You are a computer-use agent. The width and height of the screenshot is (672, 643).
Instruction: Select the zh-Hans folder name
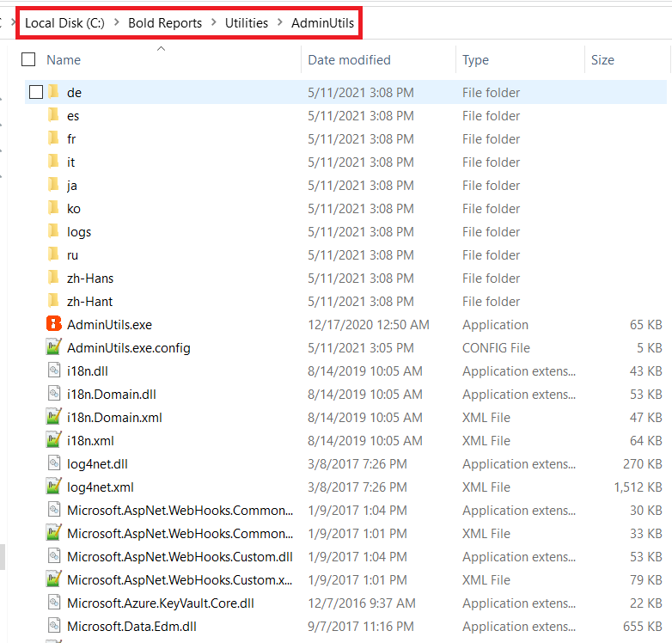click(90, 279)
